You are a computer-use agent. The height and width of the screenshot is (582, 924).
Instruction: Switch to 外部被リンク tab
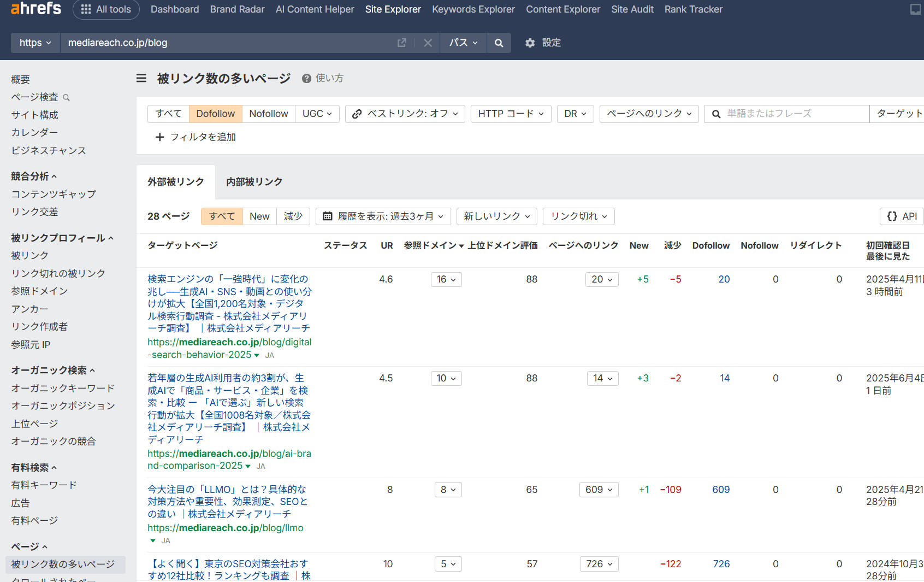click(176, 182)
